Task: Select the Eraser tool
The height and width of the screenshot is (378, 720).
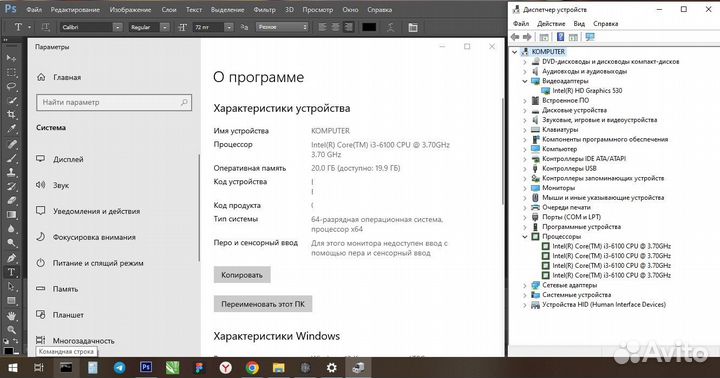Action: pyautogui.click(x=11, y=201)
